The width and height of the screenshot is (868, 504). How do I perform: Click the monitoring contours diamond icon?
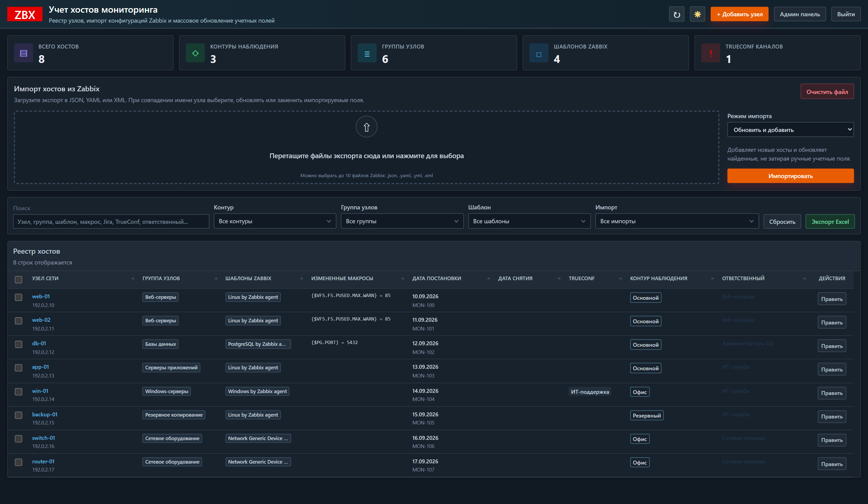tap(195, 53)
